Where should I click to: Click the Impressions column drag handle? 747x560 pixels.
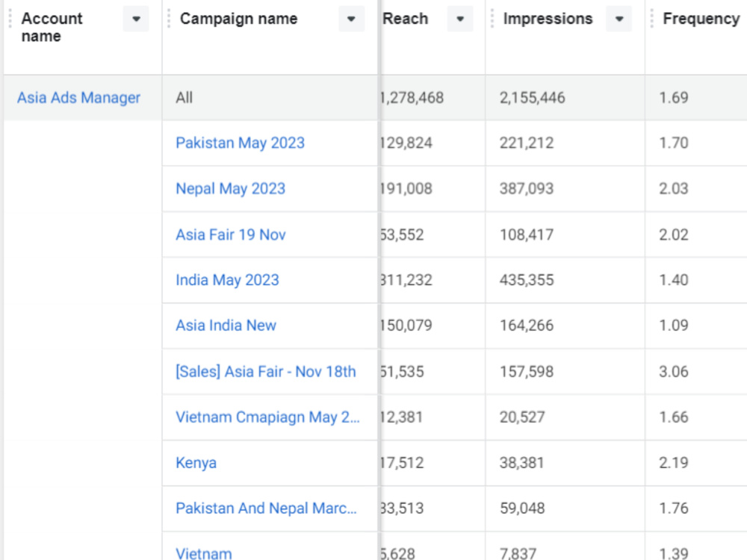pos(492,19)
